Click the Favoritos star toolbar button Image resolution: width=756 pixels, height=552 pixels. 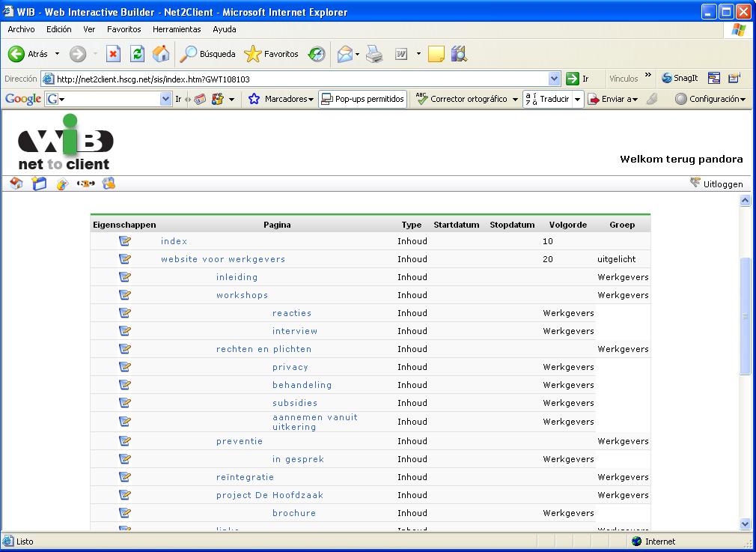point(272,54)
